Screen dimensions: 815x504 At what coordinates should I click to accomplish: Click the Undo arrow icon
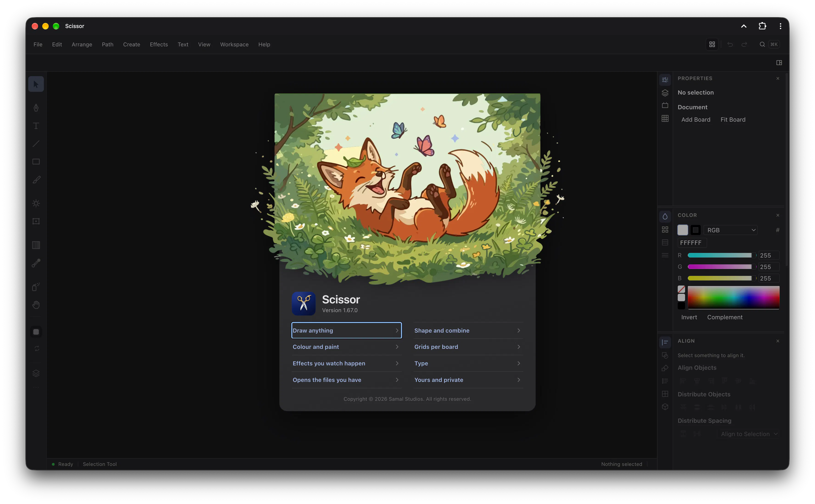pos(730,44)
